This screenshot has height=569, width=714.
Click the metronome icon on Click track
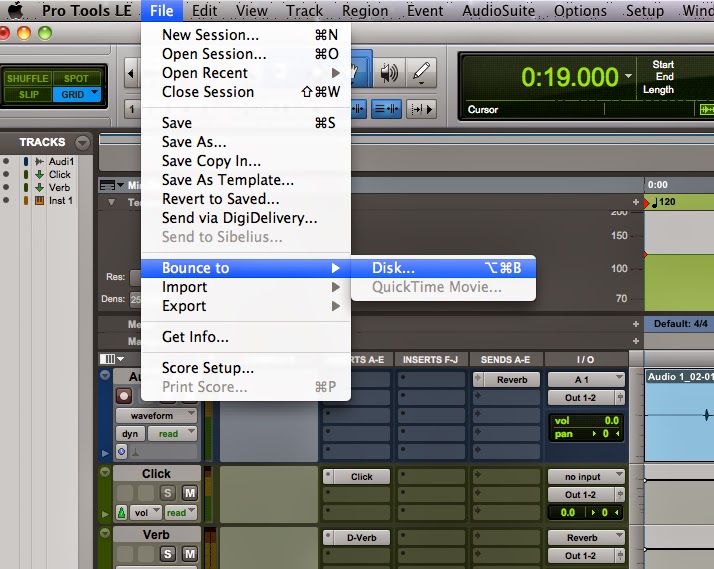122,513
